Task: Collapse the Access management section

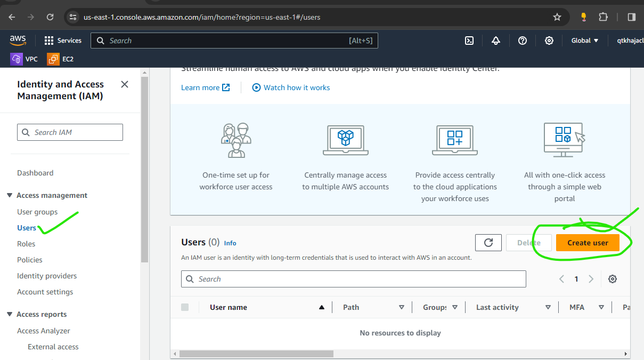Action: tap(10, 195)
